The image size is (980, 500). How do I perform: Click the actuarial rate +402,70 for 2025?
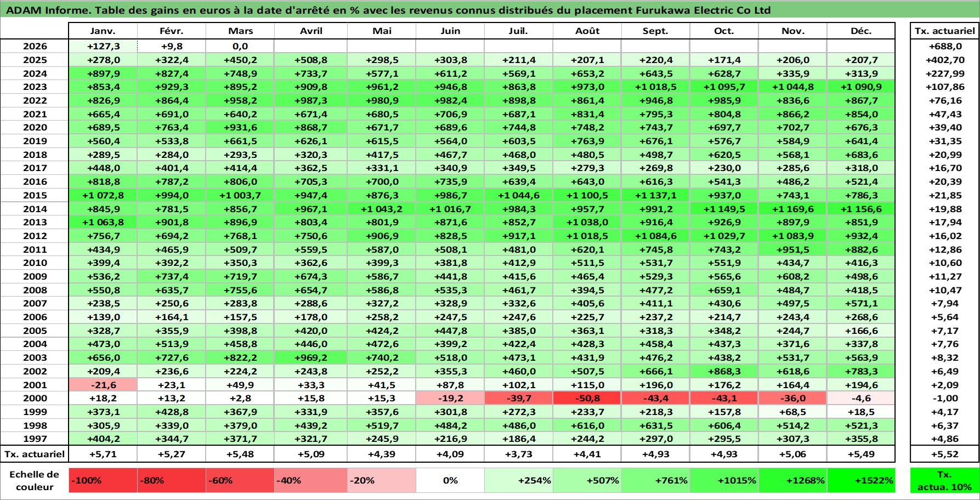click(944, 60)
